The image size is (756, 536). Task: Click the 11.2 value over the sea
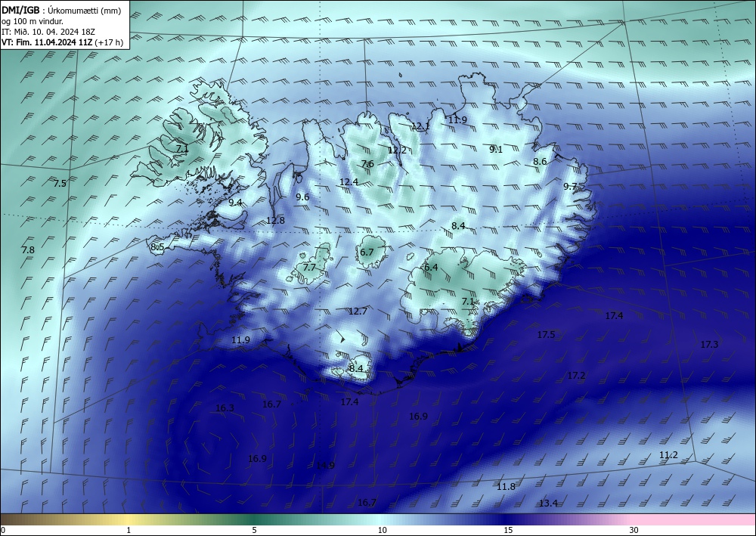pyautogui.click(x=668, y=454)
